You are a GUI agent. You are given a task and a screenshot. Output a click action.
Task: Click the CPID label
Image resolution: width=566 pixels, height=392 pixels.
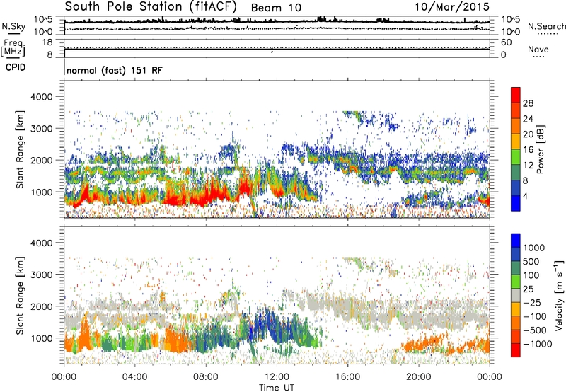16,67
